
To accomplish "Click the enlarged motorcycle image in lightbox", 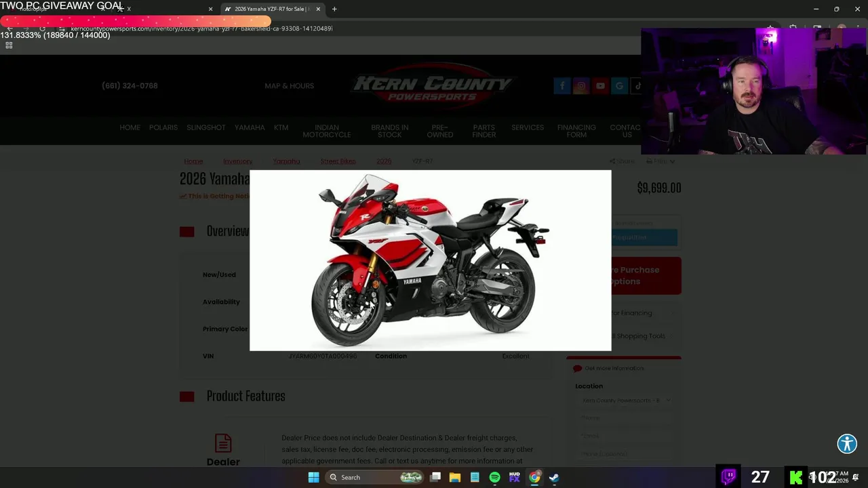I will pos(431,260).
